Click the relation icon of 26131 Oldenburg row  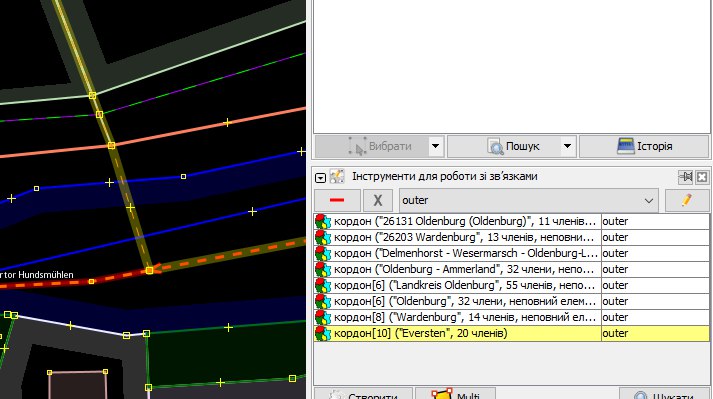click(x=323, y=222)
